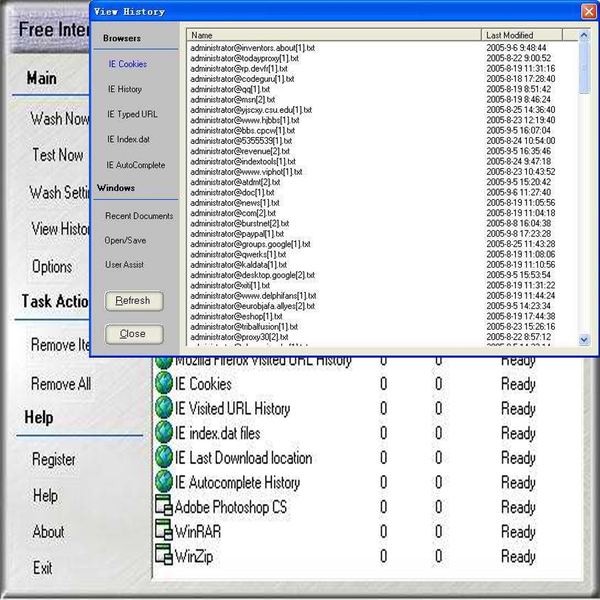Click the WinRAR application icon
This screenshot has width=600, height=600.
[x=164, y=531]
